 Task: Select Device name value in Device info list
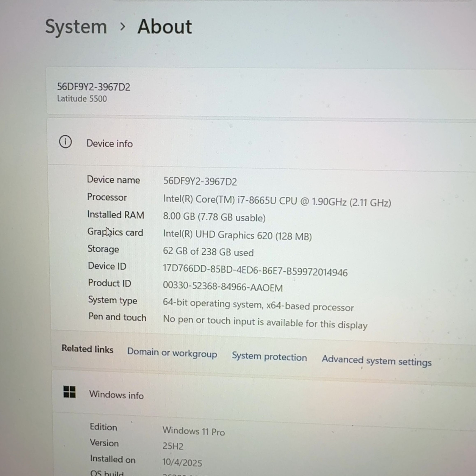click(200, 181)
